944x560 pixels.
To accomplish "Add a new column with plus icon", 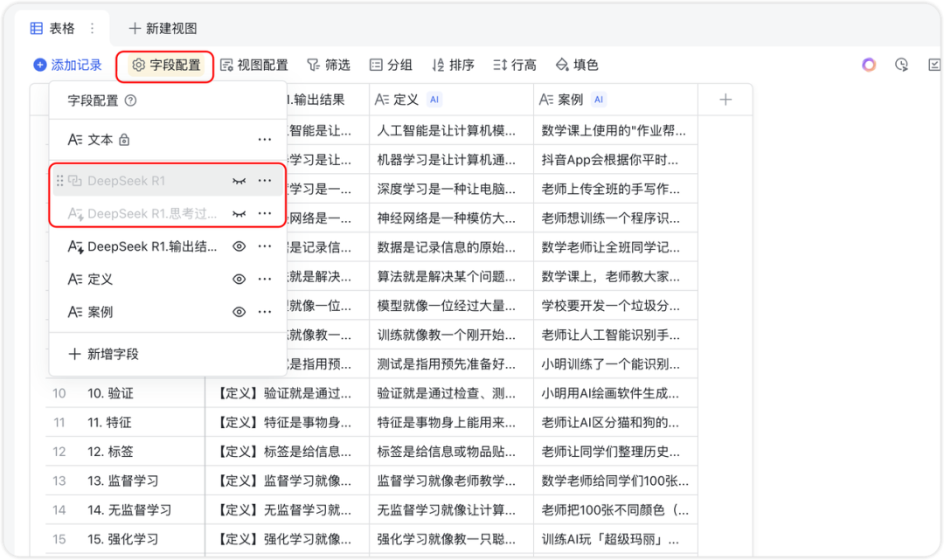I will [x=725, y=100].
